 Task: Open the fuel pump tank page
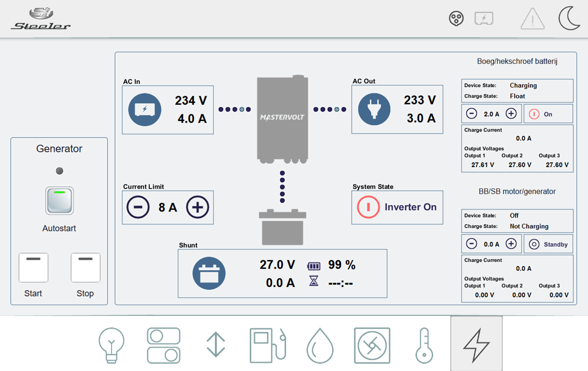click(268, 345)
